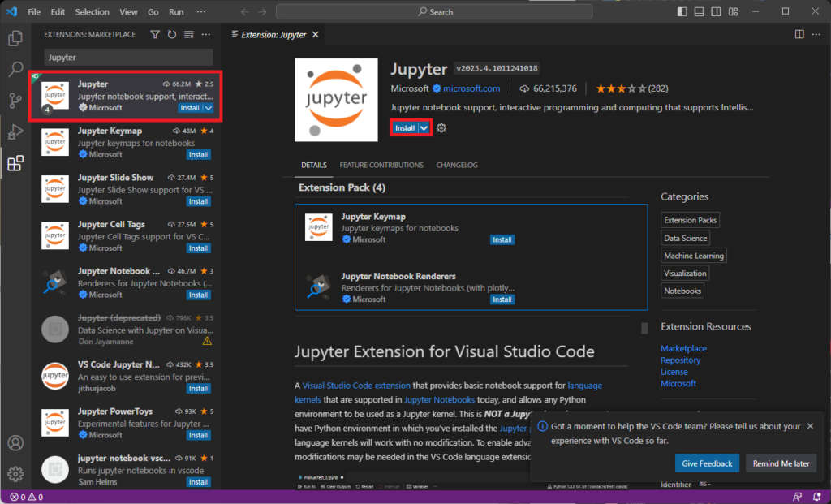Image resolution: width=831 pixels, height=504 pixels.
Task: Install Jupyter Cell Tags extension
Action: (x=198, y=248)
